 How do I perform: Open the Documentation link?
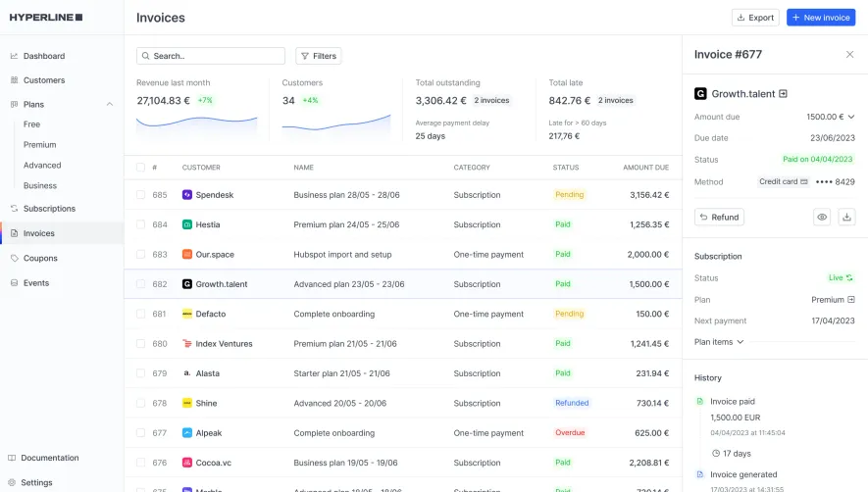(50, 458)
